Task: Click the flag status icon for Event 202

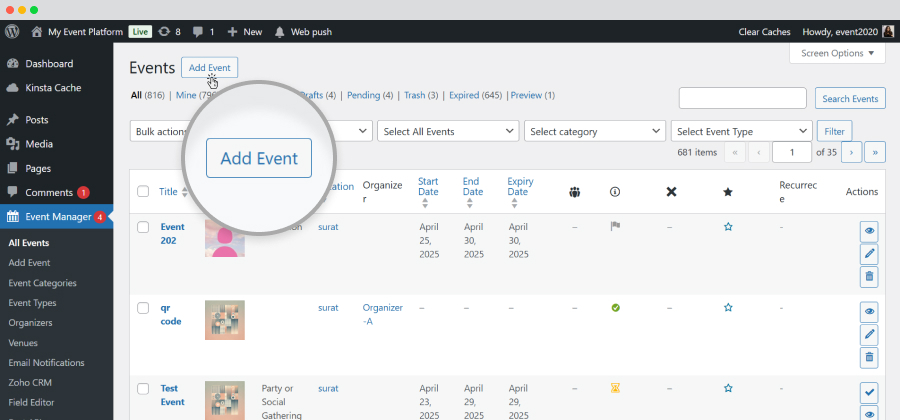Action: 615,227
